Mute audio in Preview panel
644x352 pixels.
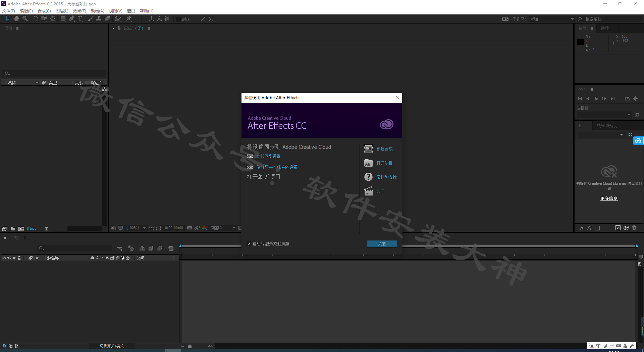tap(635, 99)
